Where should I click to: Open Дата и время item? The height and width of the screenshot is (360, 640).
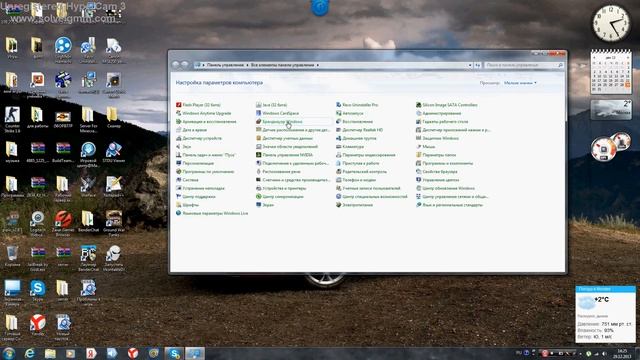pos(191,130)
